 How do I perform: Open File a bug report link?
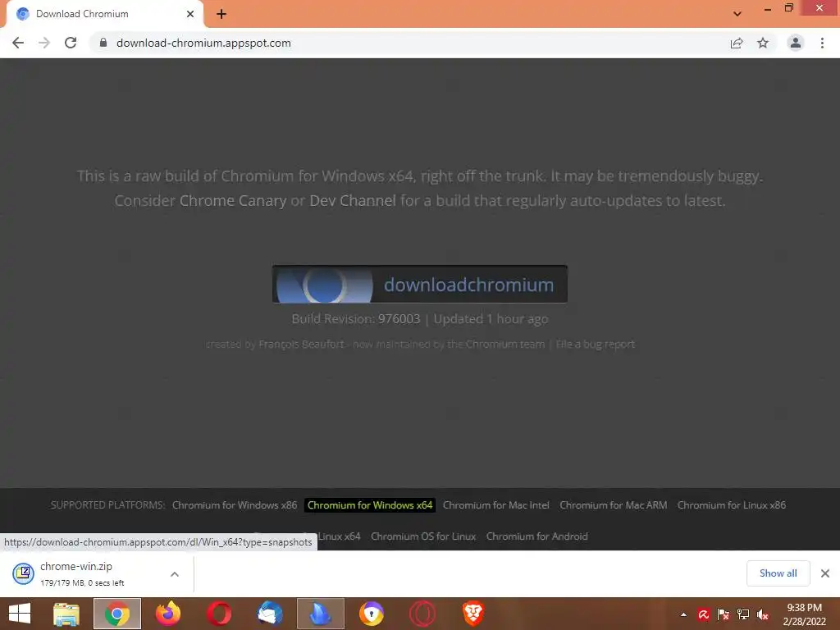pyautogui.click(x=596, y=344)
